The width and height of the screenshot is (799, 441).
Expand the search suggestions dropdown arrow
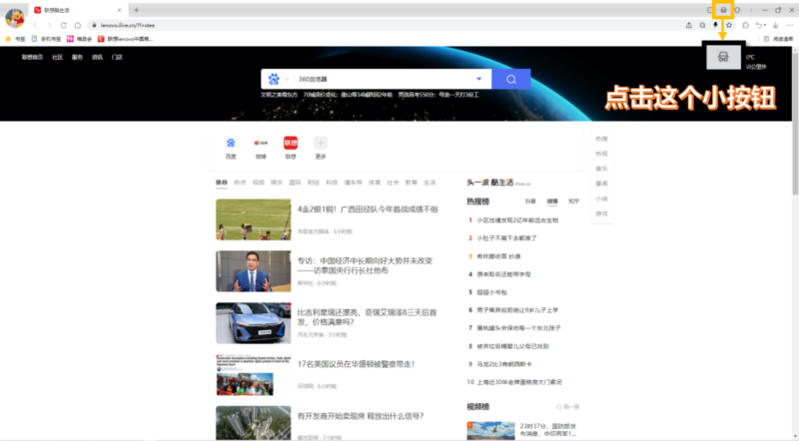(x=479, y=79)
